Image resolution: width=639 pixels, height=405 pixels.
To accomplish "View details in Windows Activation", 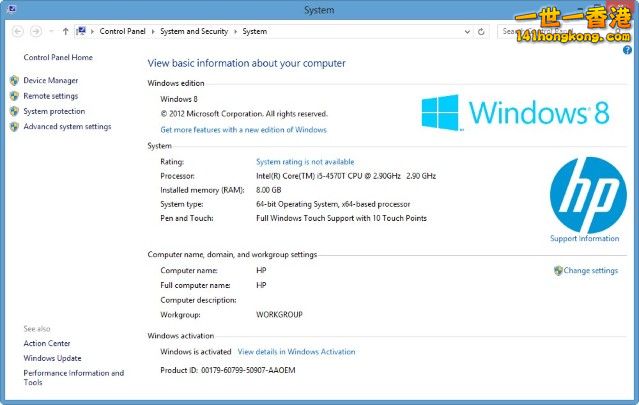I will 296,352.
